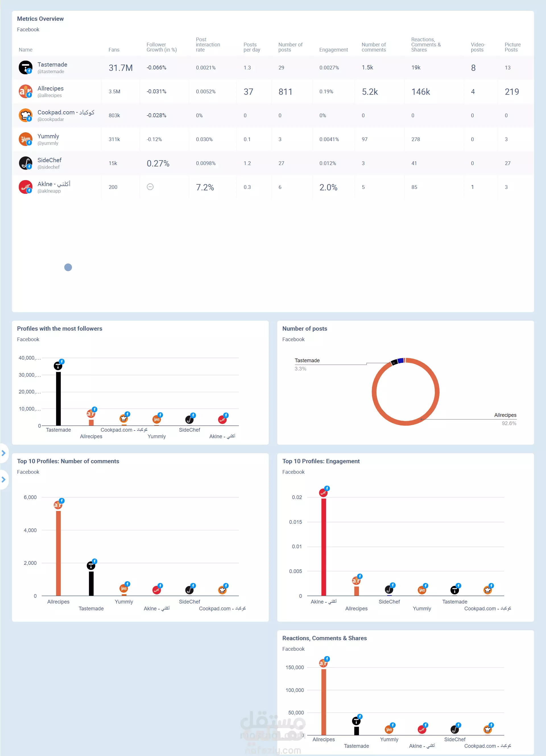Click the Aklne profile avatar in the metrics table
This screenshot has height=756, width=546.
[x=26, y=187]
